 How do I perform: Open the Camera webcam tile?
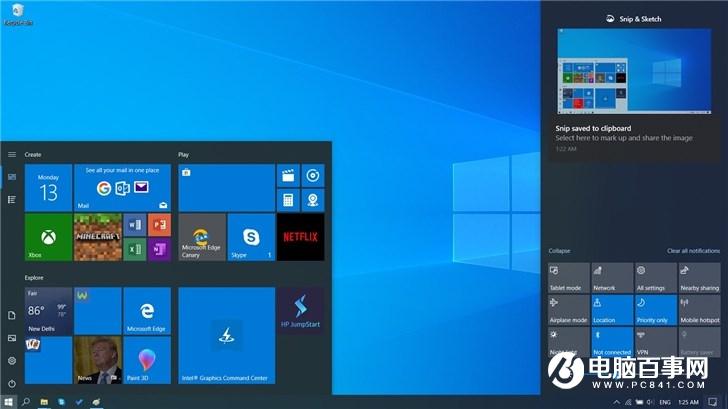313,200
